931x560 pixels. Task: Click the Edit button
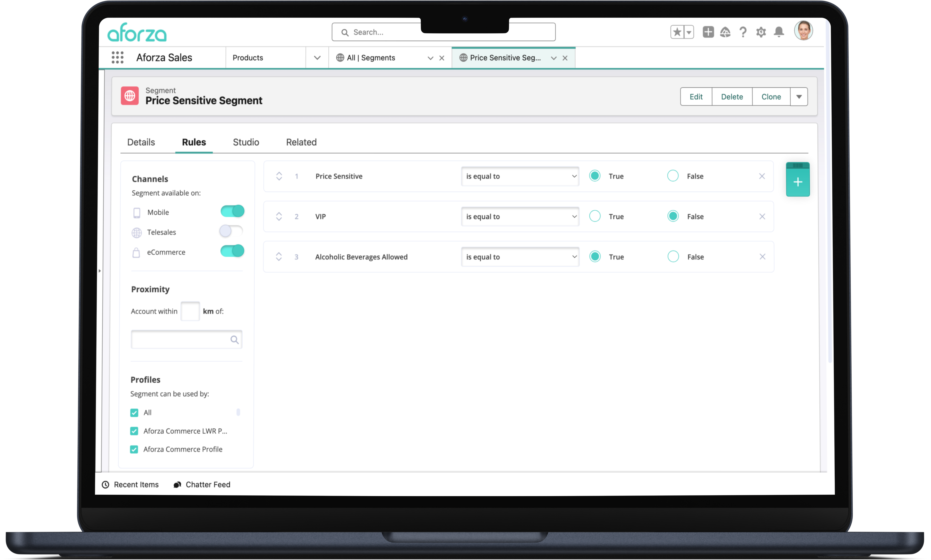[x=696, y=96]
